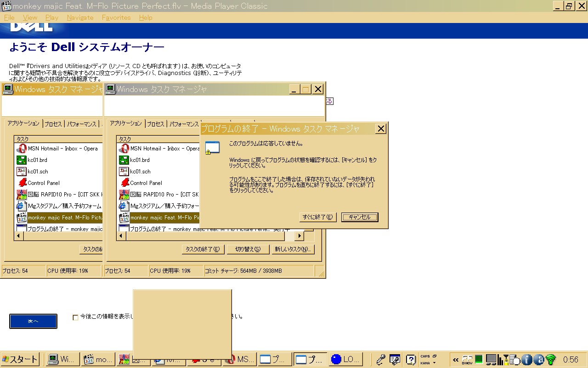Viewport: 588px width, 368px height.
Task: Switch to プロセス tab in left Task Manager
Action: 53,124
